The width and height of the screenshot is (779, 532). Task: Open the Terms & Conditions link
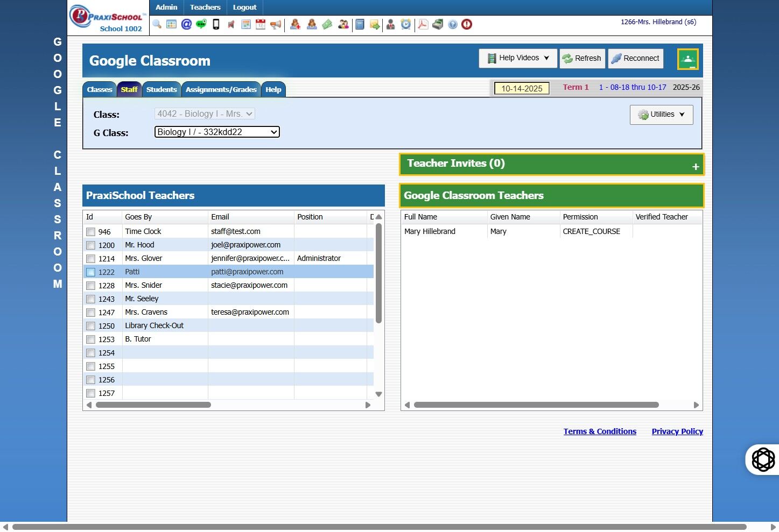click(x=600, y=431)
